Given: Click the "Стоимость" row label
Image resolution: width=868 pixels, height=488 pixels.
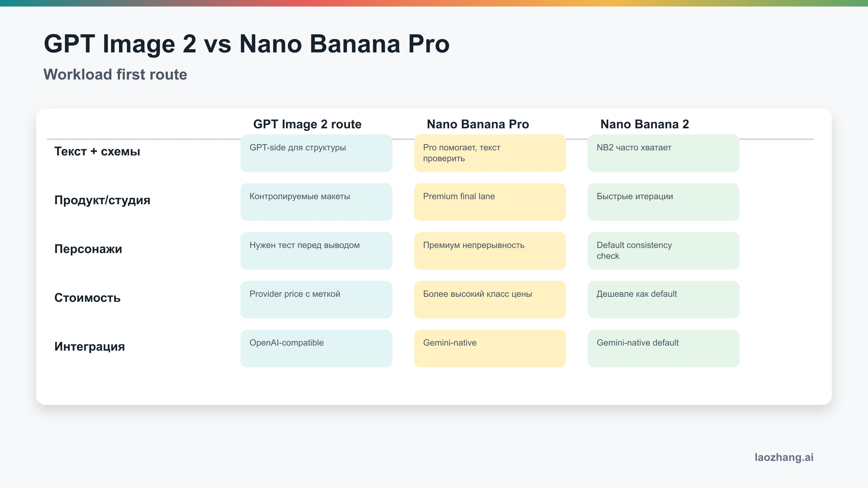Looking at the screenshot, I should 87,298.
